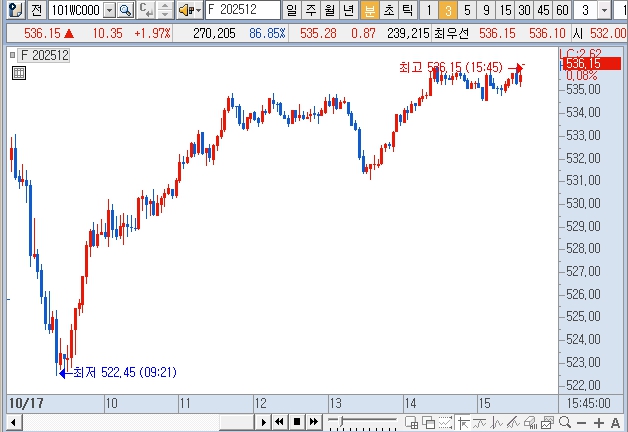Click the 전 button beside symbol code
628x432 pixels.
tap(36, 10)
